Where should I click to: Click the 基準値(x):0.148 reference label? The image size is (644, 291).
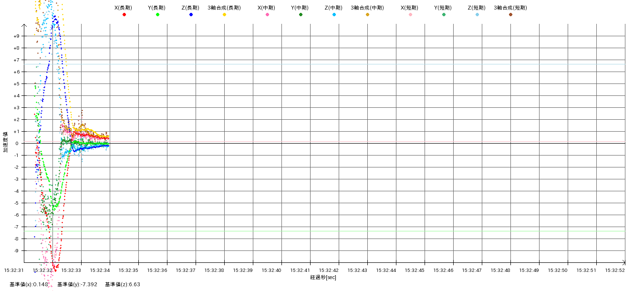coord(29,284)
